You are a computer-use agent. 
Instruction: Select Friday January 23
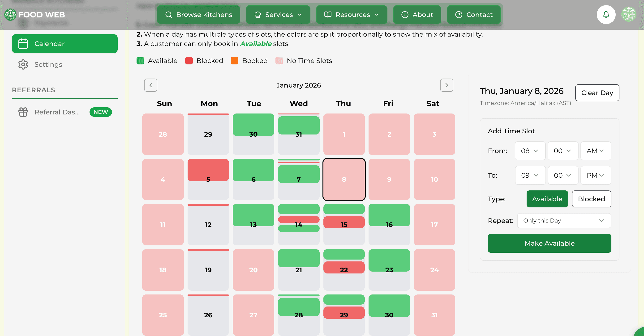click(389, 270)
